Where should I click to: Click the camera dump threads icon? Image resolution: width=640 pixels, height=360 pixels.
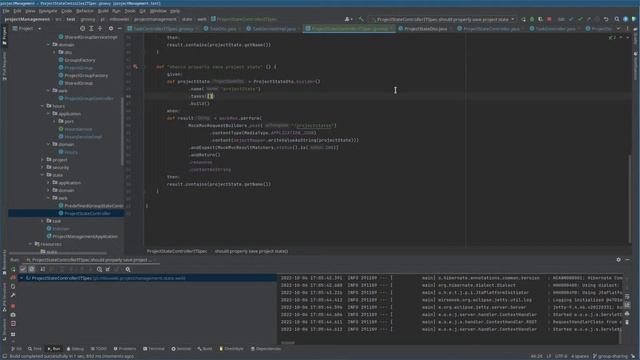13,315
